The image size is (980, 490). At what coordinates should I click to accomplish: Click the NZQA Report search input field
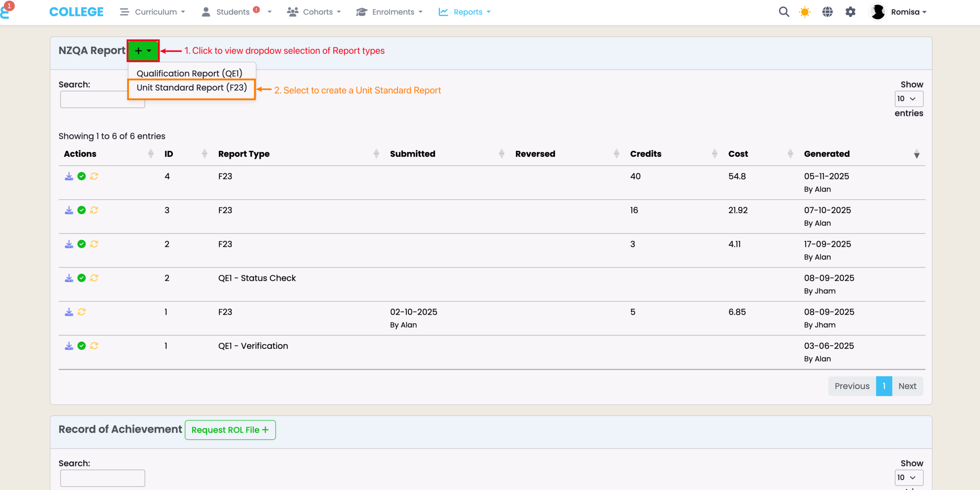pyautogui.click(x=94, y=100)
